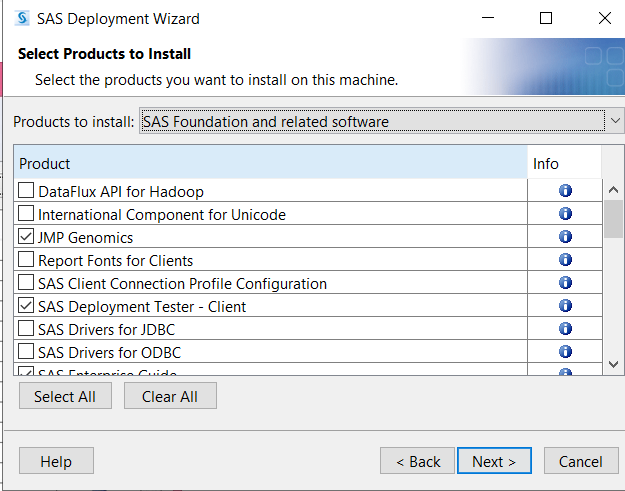Click the Product column header
This screenshot has height=491, width=625.
click(x=271, y=163)
